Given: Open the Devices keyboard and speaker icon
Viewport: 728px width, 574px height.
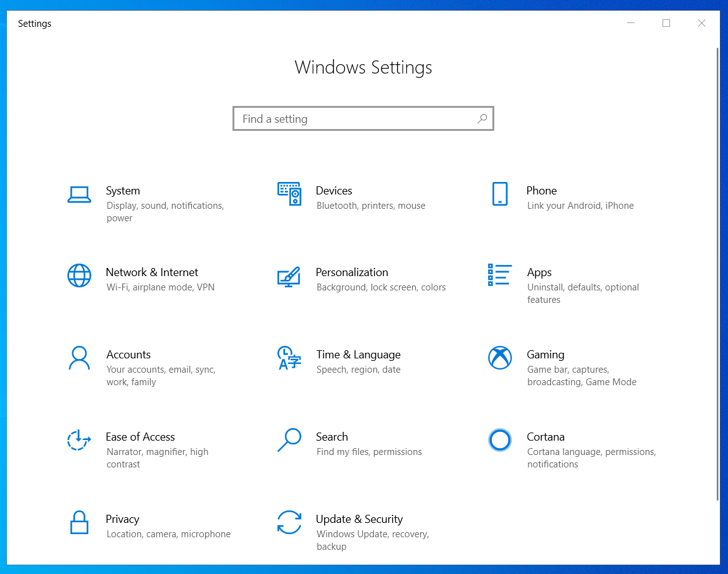Looking at the screenshot, I should pos(289,194).
